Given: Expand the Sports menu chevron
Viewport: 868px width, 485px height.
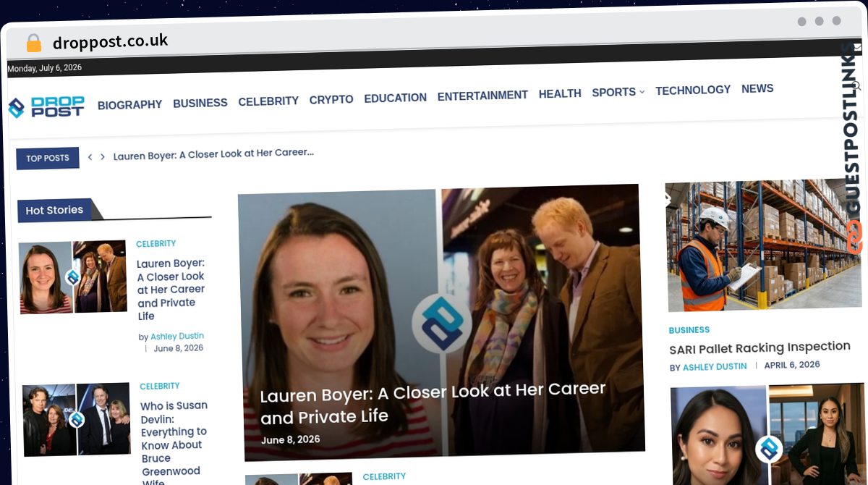Looking at the screenshot, I should pyautogui.click(x=642, y=92).
